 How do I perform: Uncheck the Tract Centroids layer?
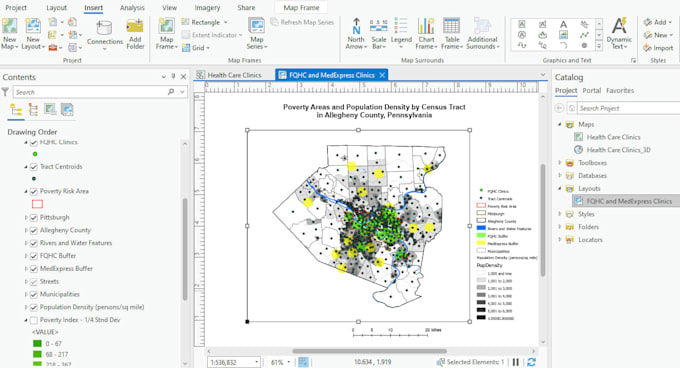(34, 166)
